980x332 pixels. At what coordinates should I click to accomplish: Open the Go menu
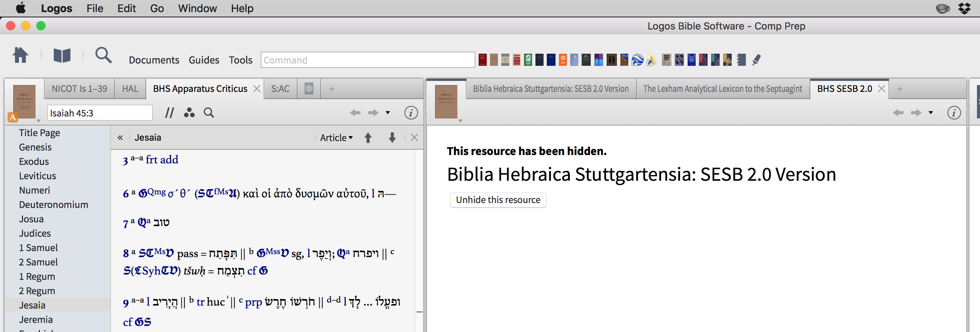pos(157,8)
